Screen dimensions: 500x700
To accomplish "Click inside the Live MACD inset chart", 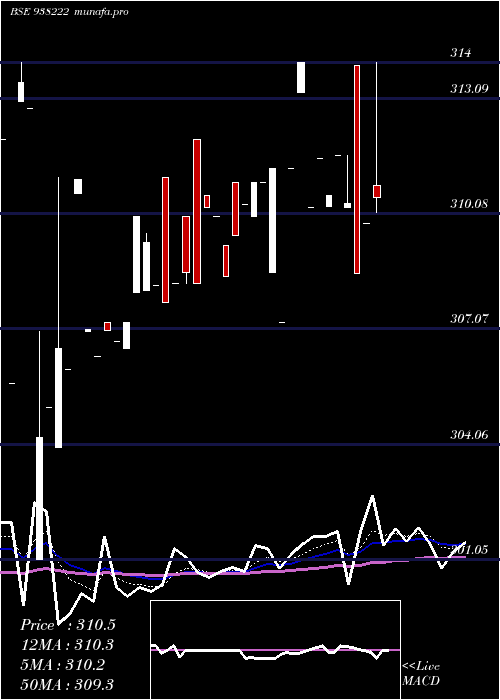I will click(x=275, y=650).
